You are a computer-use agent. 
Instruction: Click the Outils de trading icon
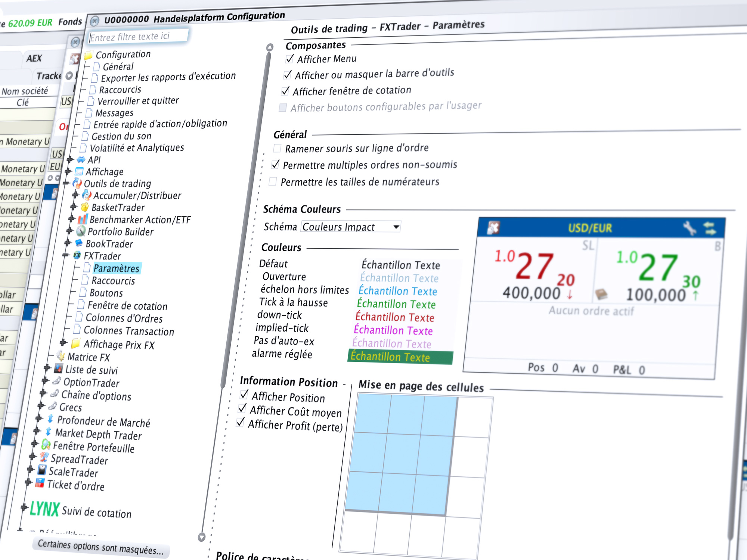77,183
